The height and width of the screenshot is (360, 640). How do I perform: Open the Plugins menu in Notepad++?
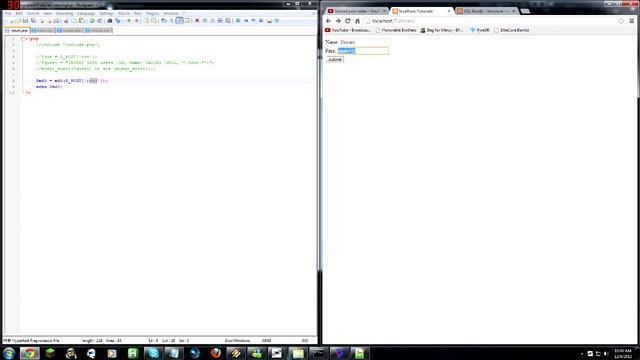click(153, 13)
